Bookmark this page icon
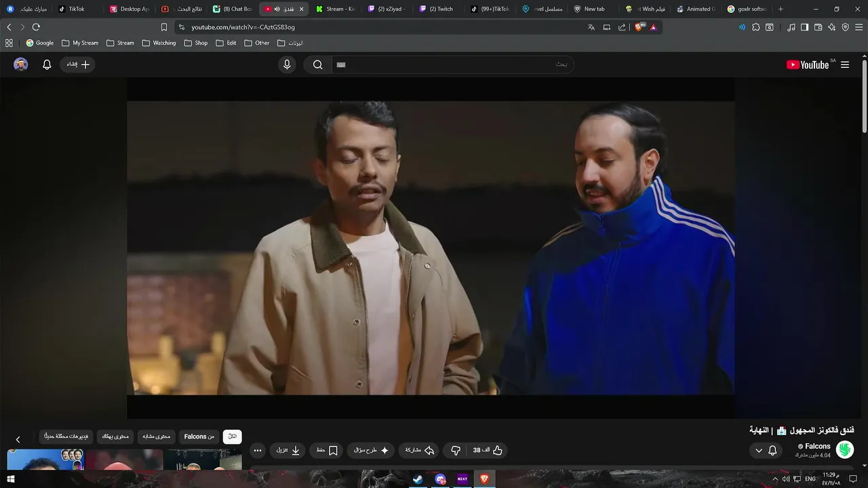Viewport: 868px width, 488px height. coord(163,27)
